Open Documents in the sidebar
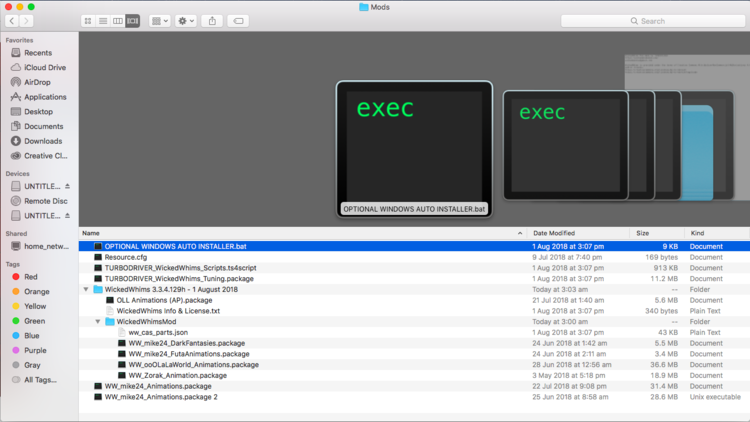750x422 pixels. pos(44,126)
